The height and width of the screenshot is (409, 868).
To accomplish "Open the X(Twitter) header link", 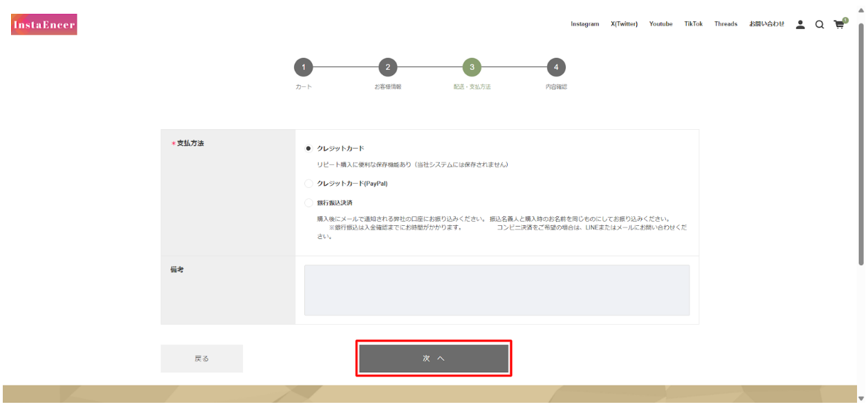I will pyautogui.click(x=623, y=23).
